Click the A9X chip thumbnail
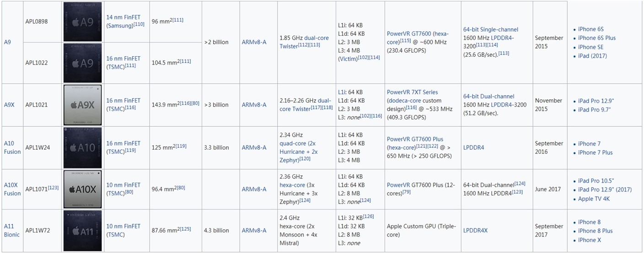The image size is (644, 254). (82, 105)
